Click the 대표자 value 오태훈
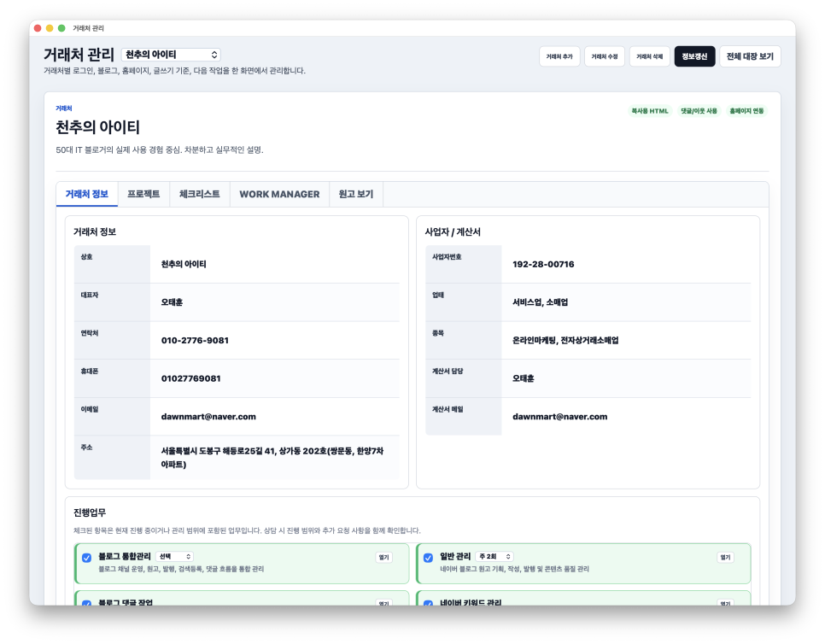 click(x=172, y=302)
